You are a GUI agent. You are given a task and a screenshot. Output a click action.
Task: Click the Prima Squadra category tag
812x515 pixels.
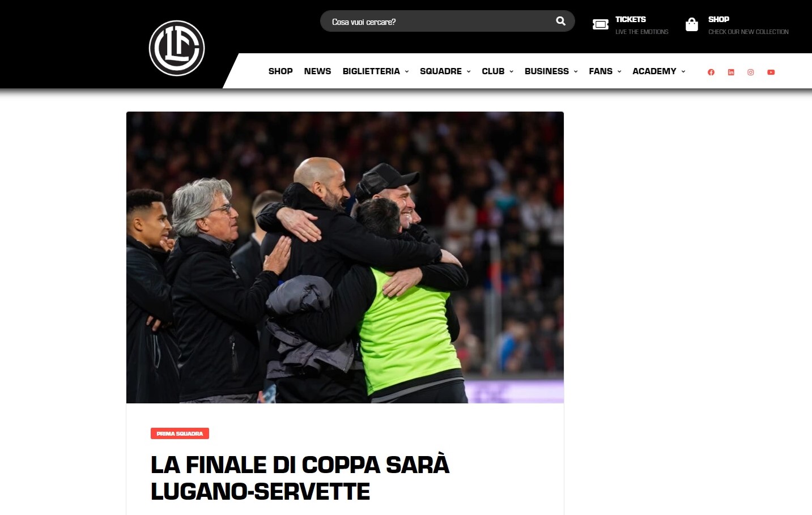click(180, 433)
